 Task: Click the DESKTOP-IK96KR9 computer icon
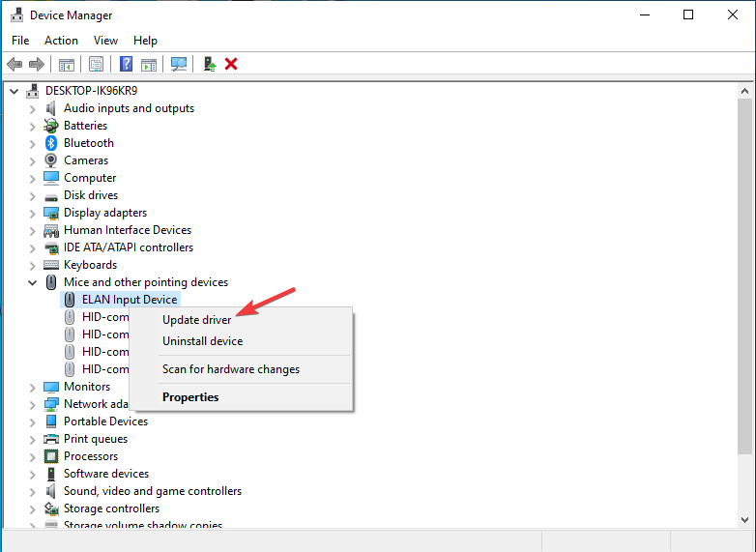pos(33,91)
